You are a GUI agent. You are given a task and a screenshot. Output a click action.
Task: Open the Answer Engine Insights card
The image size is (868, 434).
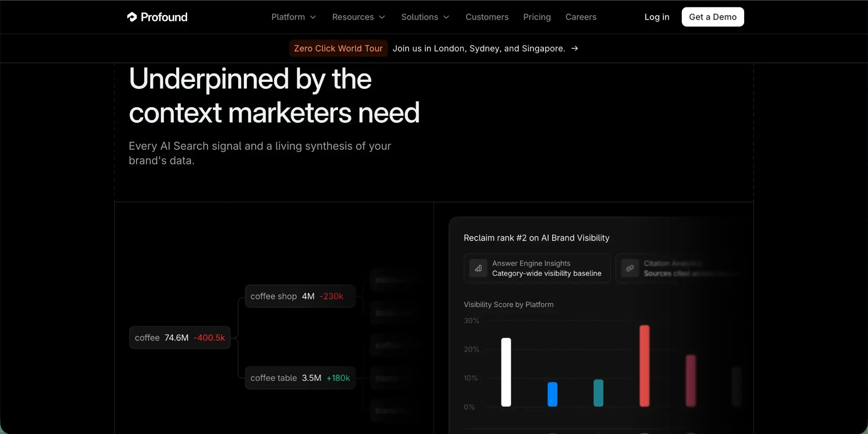(537, 268)
